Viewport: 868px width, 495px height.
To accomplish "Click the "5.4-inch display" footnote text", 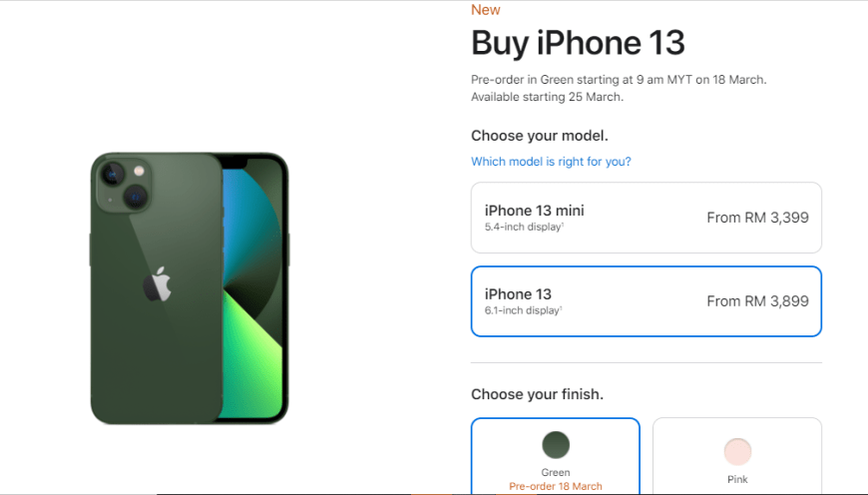I will (524, 227).
